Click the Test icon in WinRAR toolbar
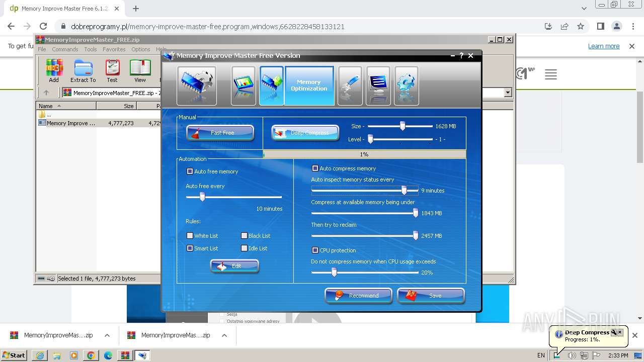This screenshot has height=362, width=644. [112, 71]
